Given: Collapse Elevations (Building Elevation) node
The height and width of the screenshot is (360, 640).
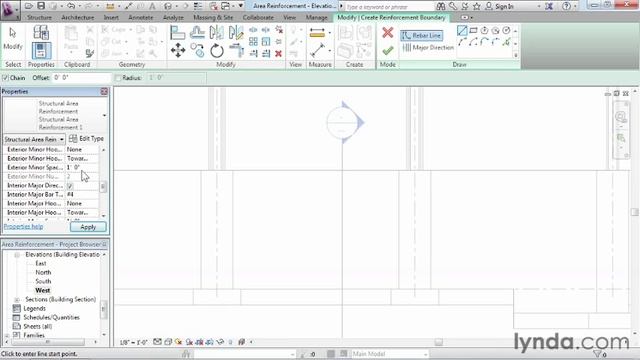Looking at the screenshot, I should pyautogui.click(x=17, y=255).
